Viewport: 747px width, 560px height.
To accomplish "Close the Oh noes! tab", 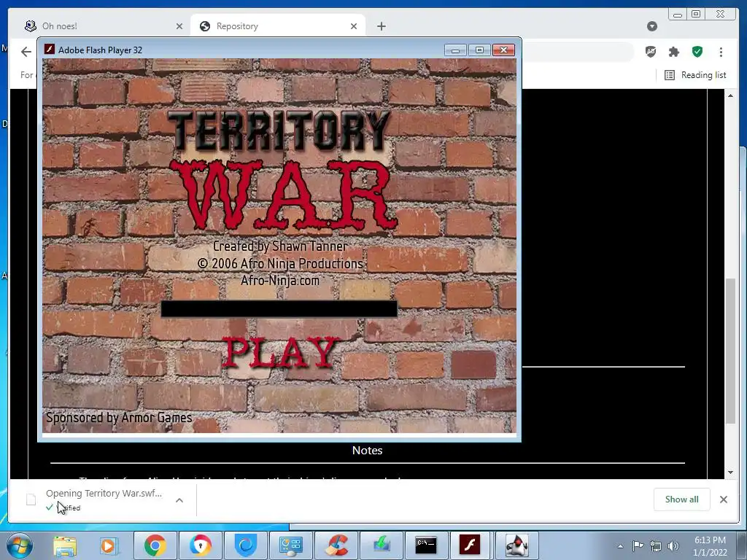I will coord(179,26).
